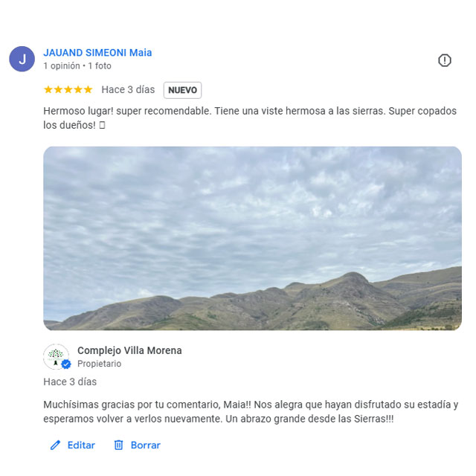Screen dimensions: 476x476
Task: Click the trash can icon beside Borrar
Action: click(118, 445)
